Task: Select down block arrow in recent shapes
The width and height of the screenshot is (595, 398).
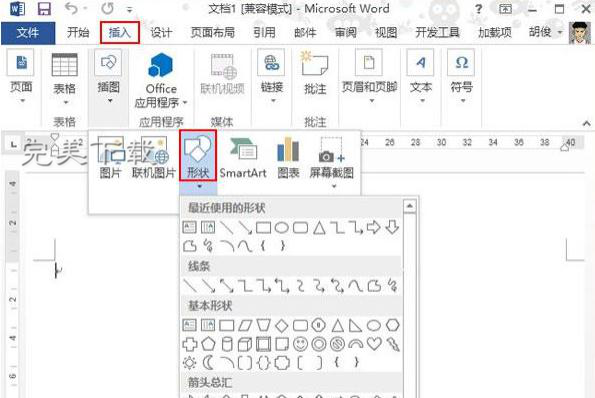Action: pyautogui.click(x=392, y=227)
